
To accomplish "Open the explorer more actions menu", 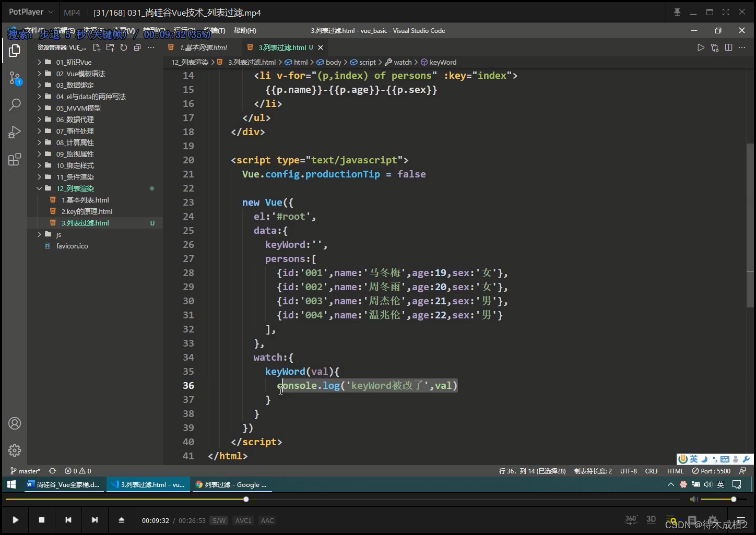I will point(151,47).
